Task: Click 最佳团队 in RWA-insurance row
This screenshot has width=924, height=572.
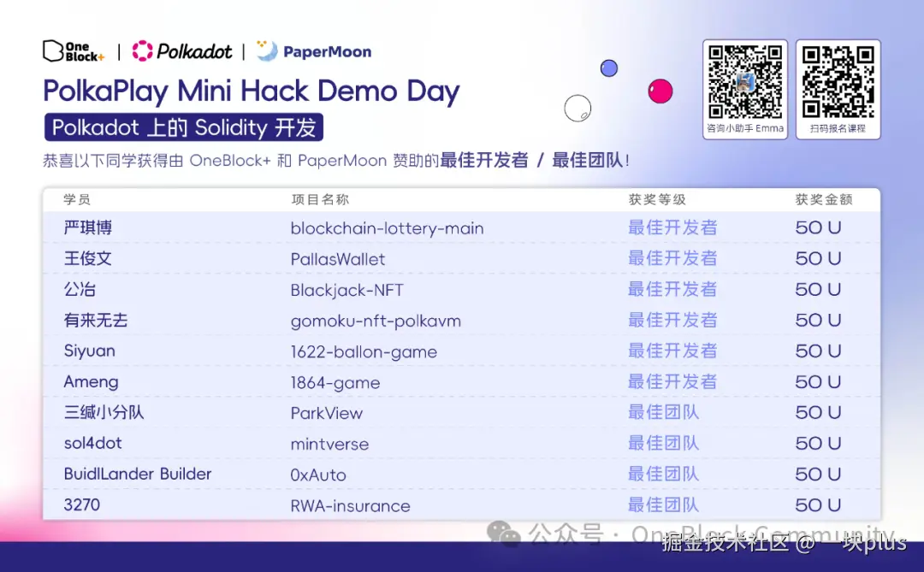Action: click(664, 504)
